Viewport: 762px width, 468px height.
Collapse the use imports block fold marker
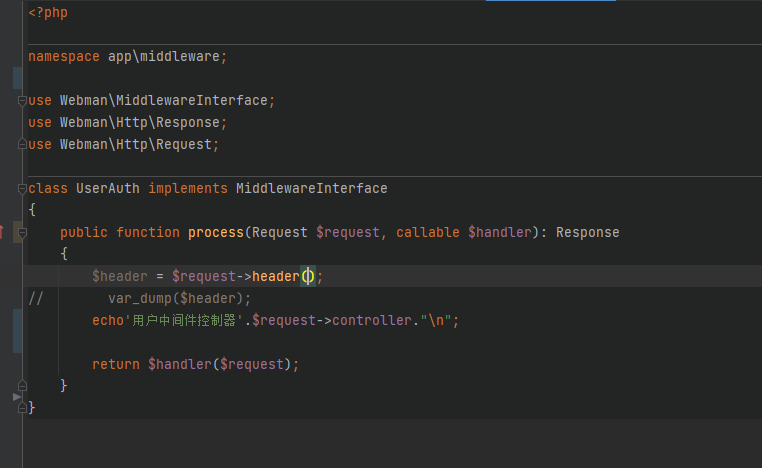tap(22, 101)
